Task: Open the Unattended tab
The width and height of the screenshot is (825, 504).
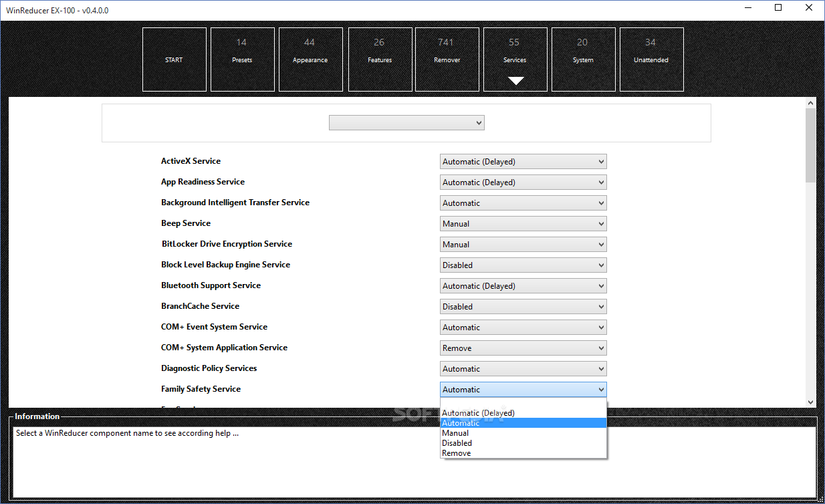Action: click(651, 59)
